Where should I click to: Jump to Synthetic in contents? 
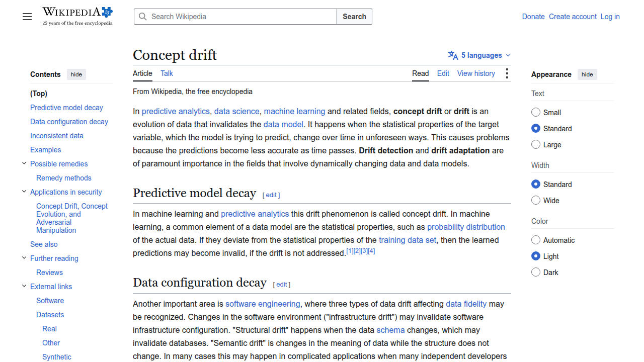57,357
